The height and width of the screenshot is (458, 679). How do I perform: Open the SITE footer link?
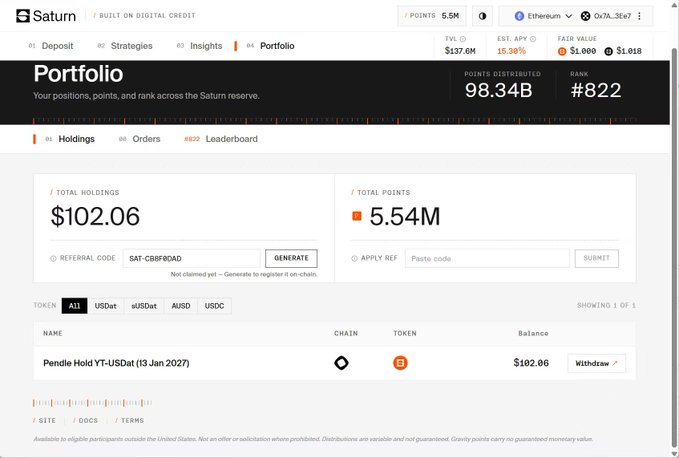tap(44, 420)
